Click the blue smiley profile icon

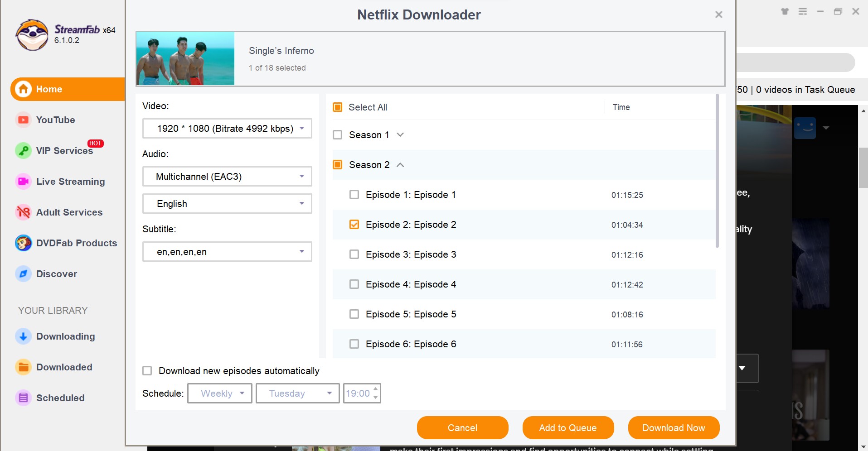[805, 128]
